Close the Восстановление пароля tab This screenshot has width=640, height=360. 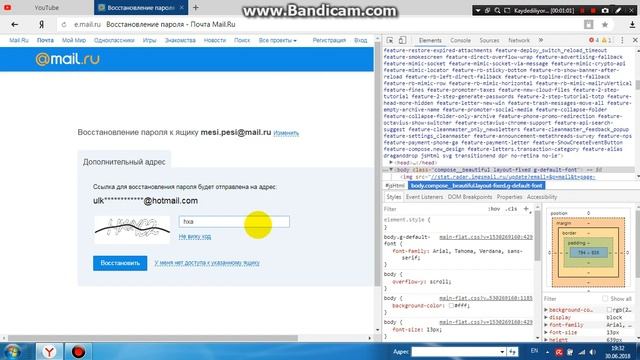click(182, 7)
